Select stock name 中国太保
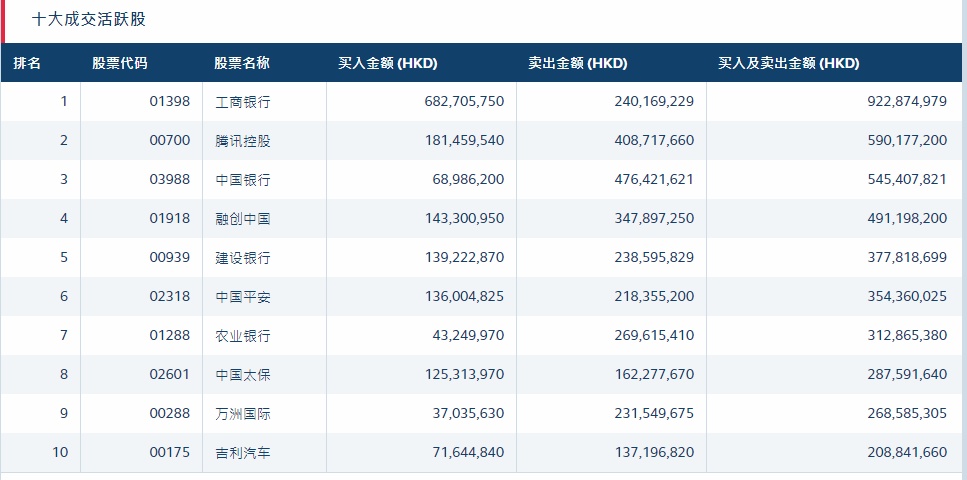This screenshot has height=480, width=967. click(243, 374)
